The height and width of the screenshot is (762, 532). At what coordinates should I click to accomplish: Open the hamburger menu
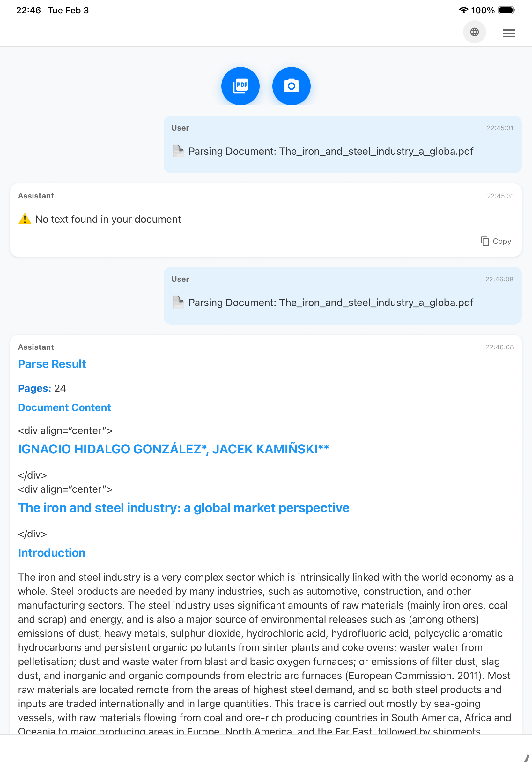(508, 33)
